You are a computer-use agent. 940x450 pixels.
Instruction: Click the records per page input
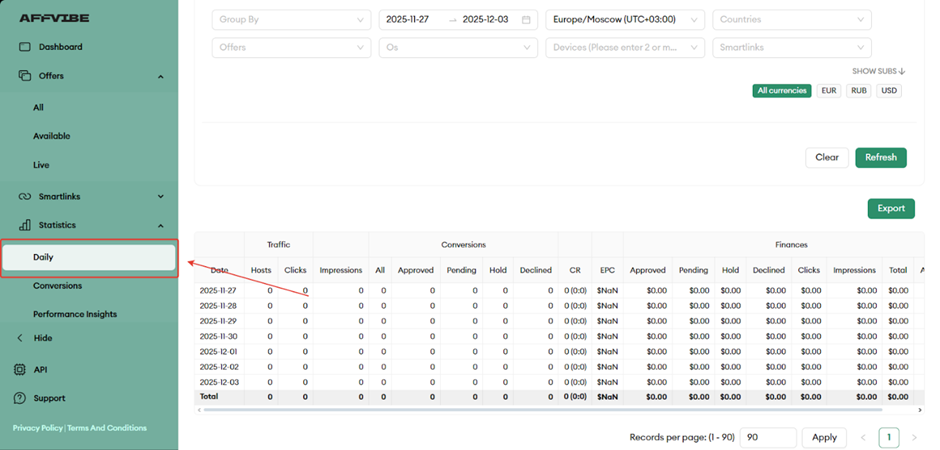(x=768, y=437)
